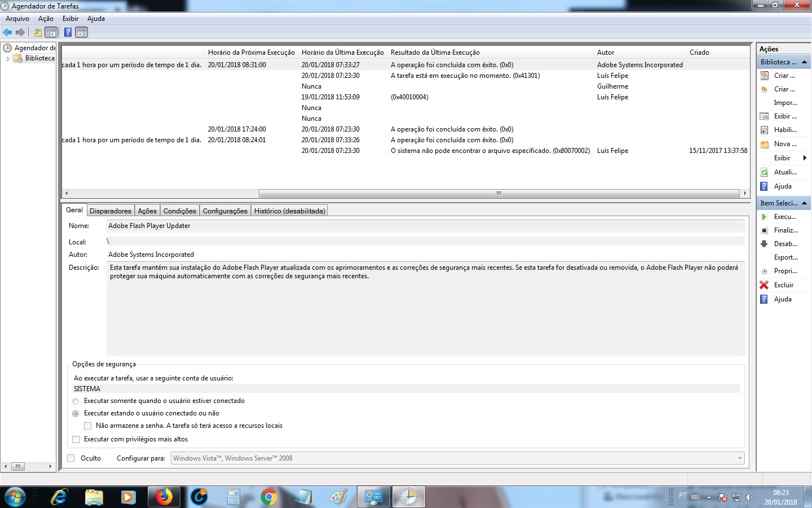Open the Exibir menu in menu bar
The width and height of the screenshot is (812, 508).
(70, 19)
